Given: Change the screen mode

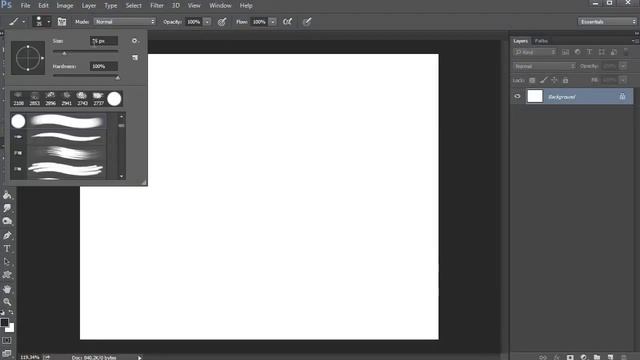Looking at the screenshot, I should tap(7, 353).
